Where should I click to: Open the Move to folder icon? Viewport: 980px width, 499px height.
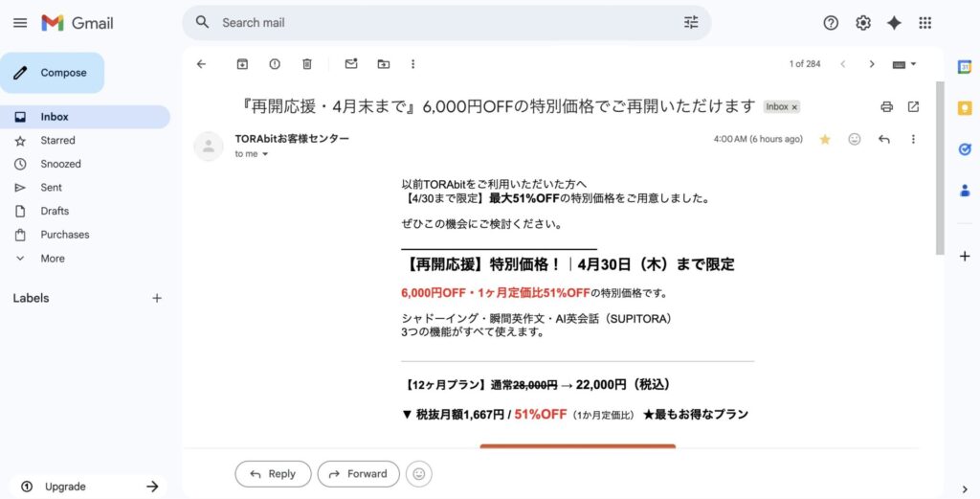click(x=384, y=64)
